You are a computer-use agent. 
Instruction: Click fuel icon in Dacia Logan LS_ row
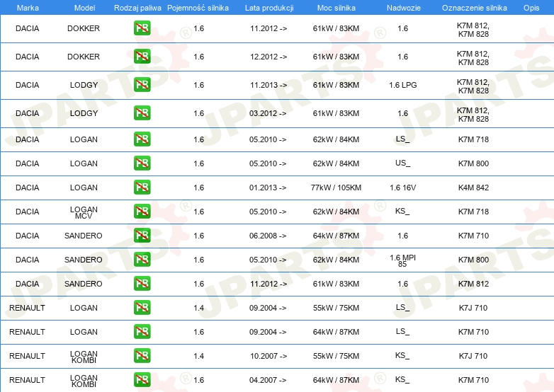(x=142, y=139)
